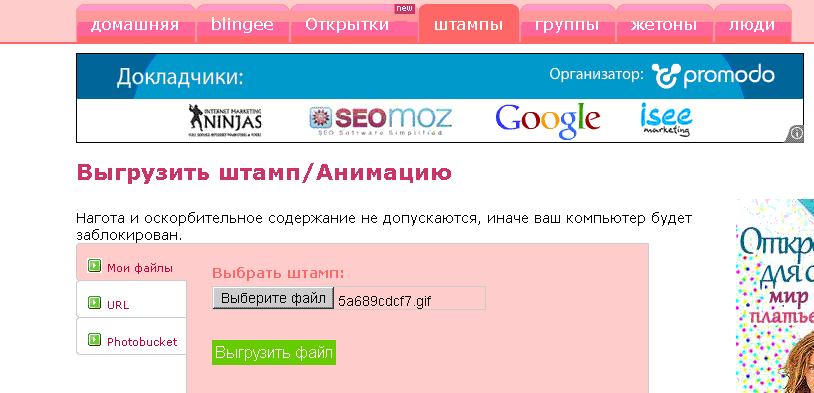Click the Докладчики banner heading
Image resolution: width=814 pixels, height=393 pixels.
click(x=180, y=78)
